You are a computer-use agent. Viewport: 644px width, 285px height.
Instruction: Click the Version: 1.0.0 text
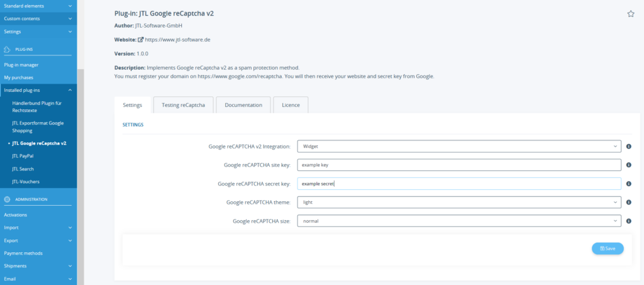pyautogui.click(x=131, y=54)
